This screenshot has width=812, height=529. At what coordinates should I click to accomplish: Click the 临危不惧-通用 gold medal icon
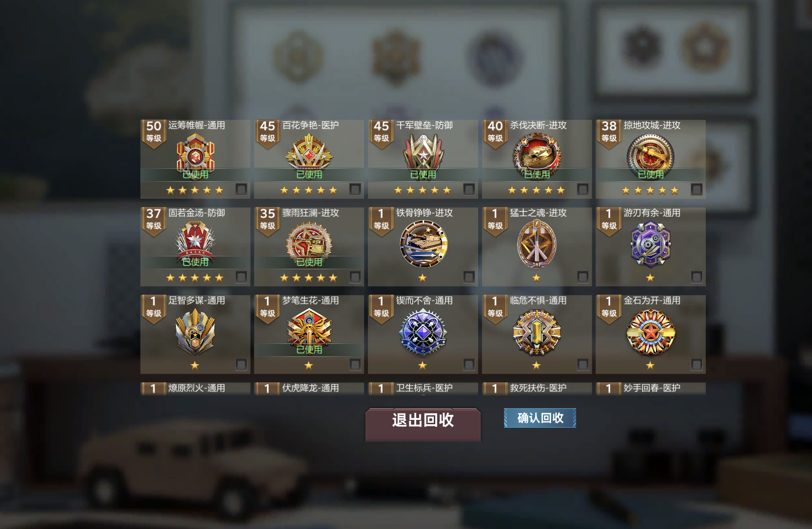click(x=537, y=332)
